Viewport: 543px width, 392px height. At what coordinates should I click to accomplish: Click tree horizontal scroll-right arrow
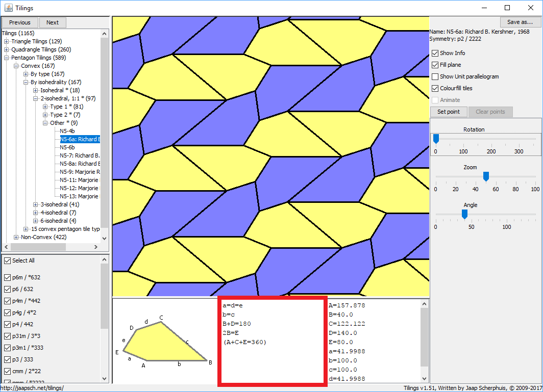click(96, 247)
